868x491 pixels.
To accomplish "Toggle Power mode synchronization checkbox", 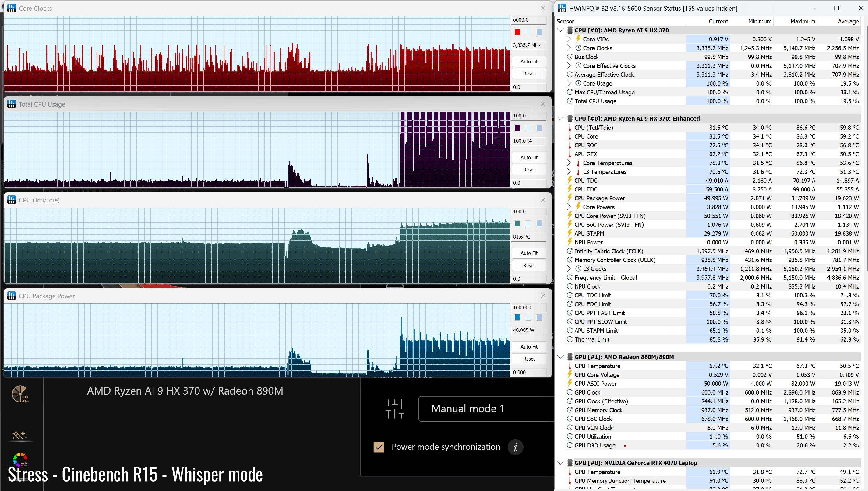I will (379, 447).
